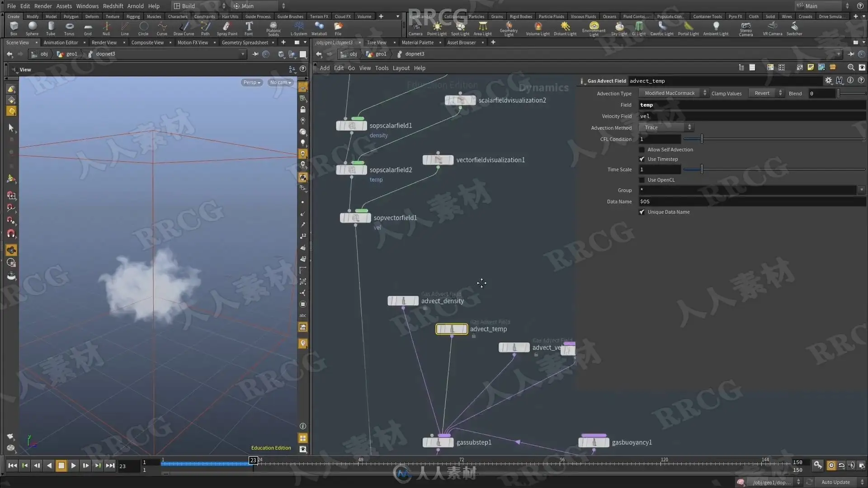
Task: Toggle Use Timestep checkbox
Action: pos(642,159)
